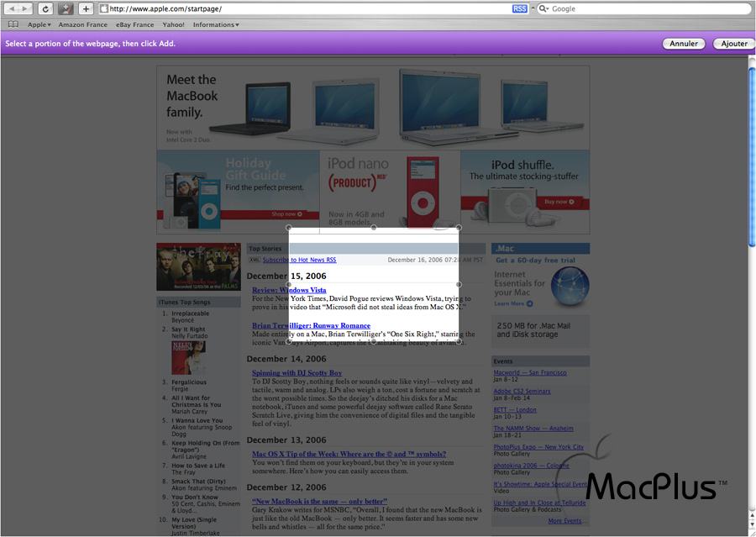Open photokina 2006 — Cologne link
Screen dimensions: 756x537
(532, 466)
